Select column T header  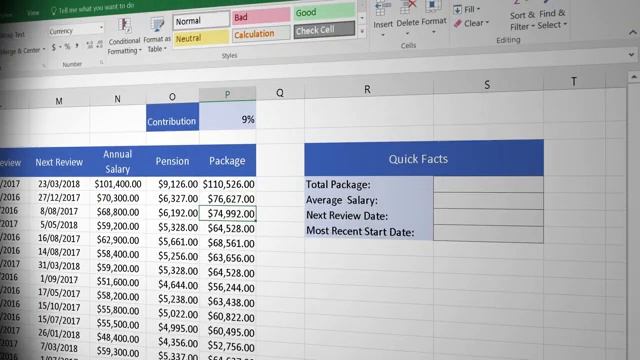click(574, 82)
